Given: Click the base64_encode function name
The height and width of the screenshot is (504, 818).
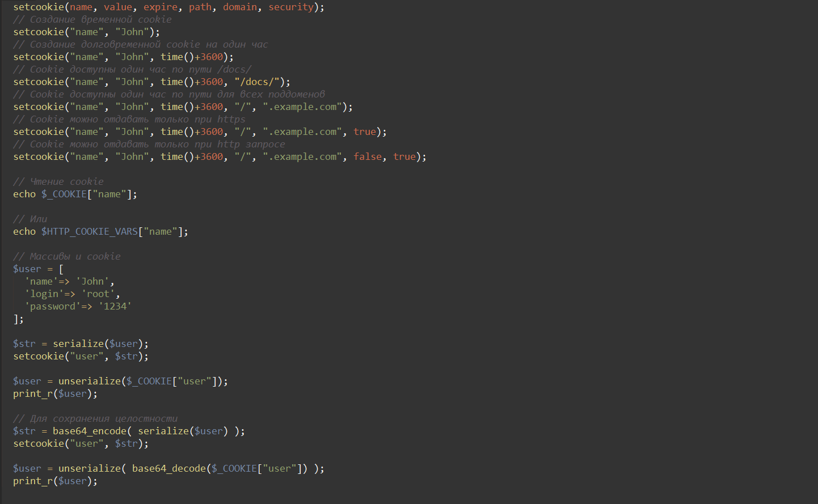Looking at the screenshot, I should [89, 431].
